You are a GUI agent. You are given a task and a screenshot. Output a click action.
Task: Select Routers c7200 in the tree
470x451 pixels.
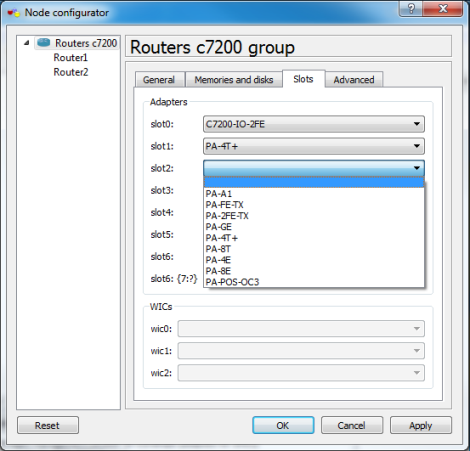tap(86, 43)
